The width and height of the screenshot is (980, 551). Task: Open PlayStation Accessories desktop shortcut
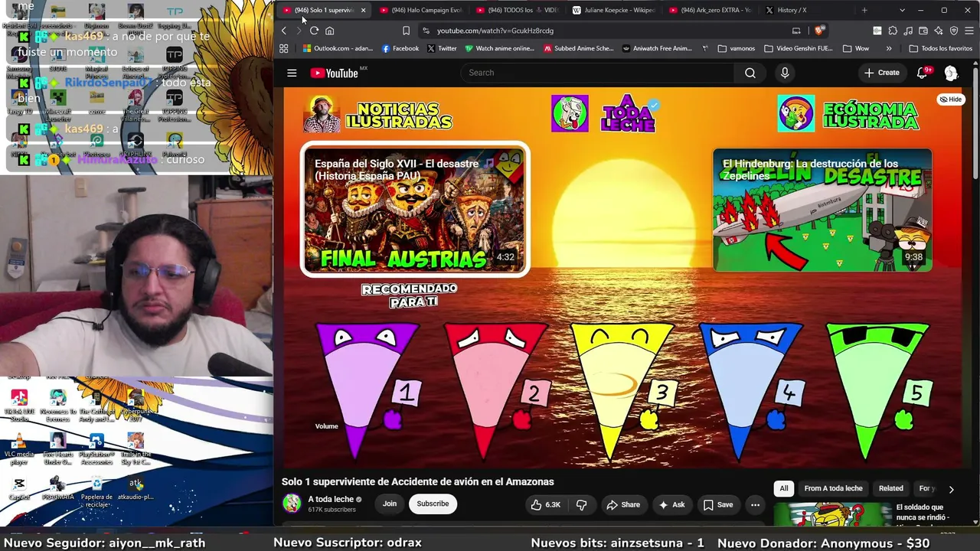[96, 449]
